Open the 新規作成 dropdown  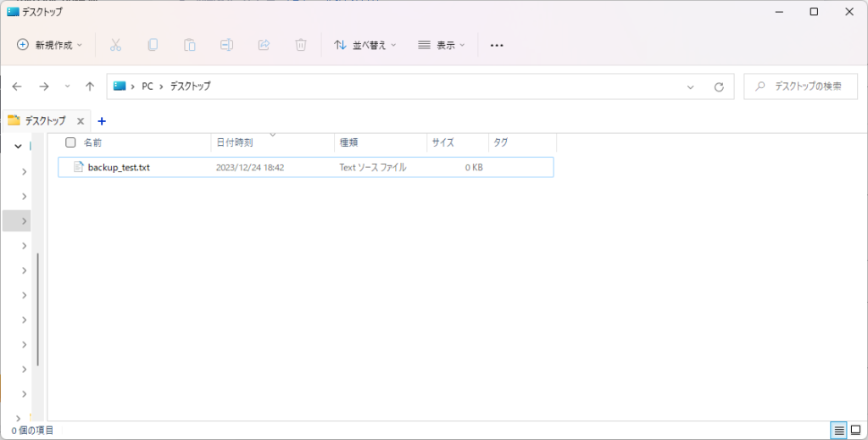tap(50, 45)
